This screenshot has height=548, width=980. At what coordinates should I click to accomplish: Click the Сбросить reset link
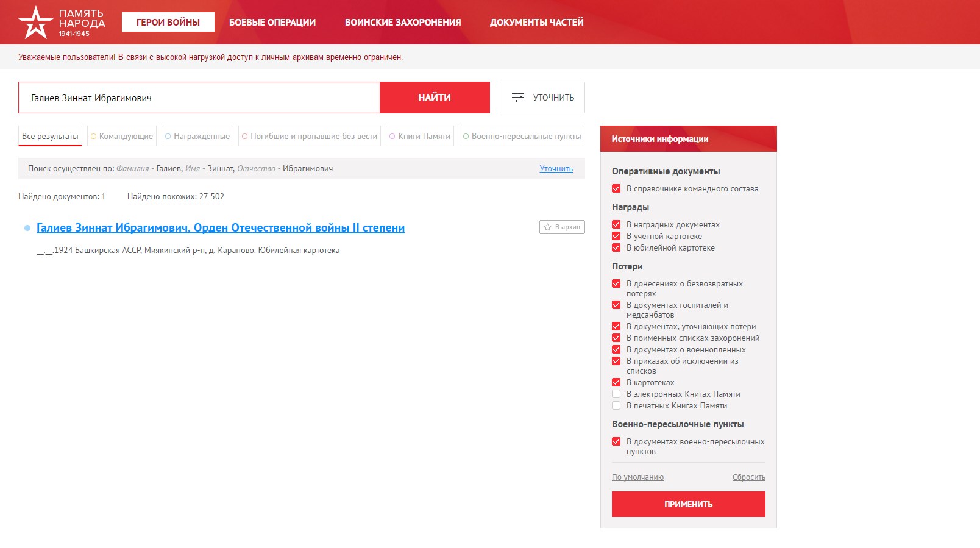pos(749,477)
